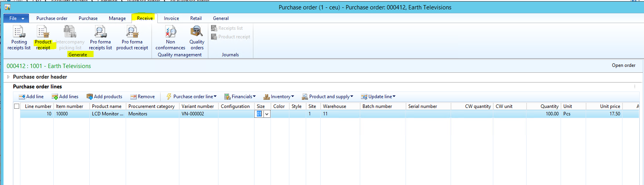Click Add products in lines toolbar
644x185 pixels.
point(104,97)
